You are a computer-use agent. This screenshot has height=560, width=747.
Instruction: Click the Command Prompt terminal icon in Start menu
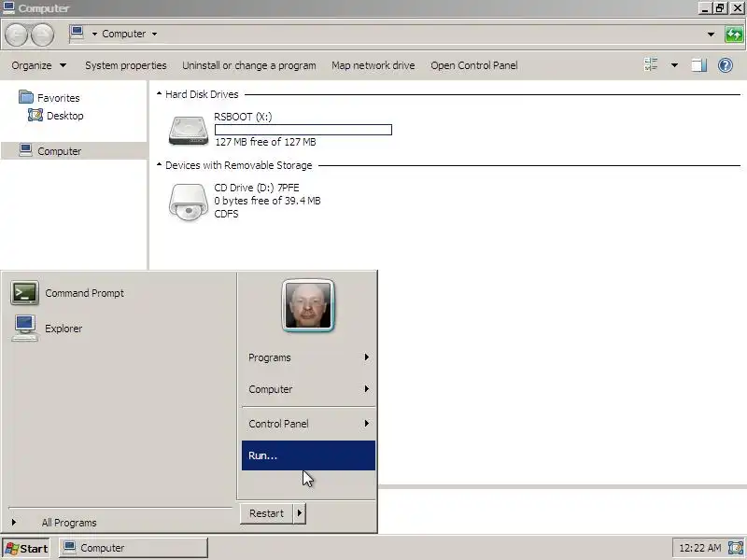pos(24,293)
